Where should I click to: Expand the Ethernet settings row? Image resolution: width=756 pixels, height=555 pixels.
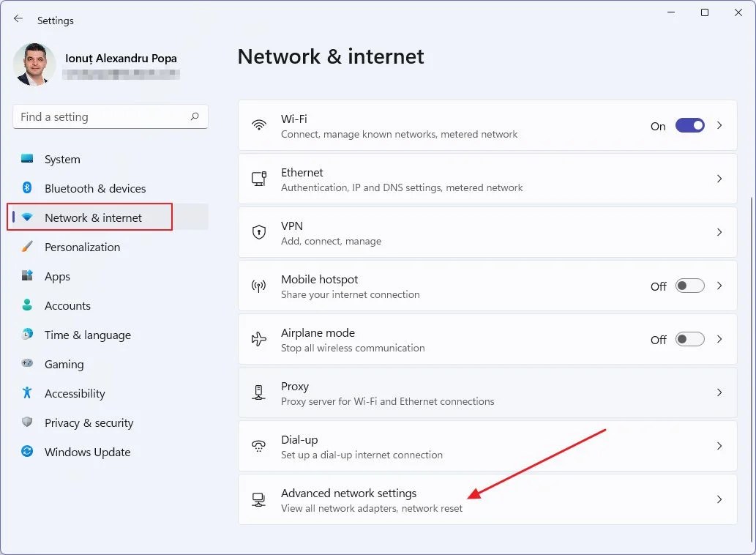(719, 179)
